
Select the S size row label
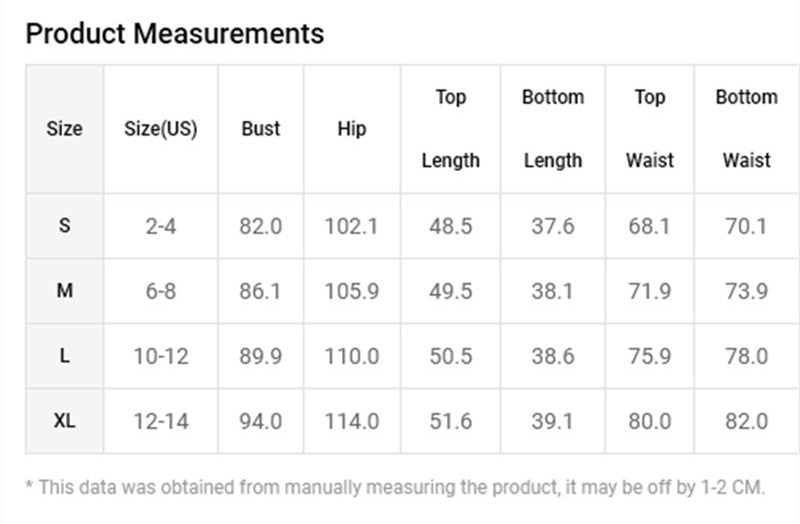(x=64, y=226)
